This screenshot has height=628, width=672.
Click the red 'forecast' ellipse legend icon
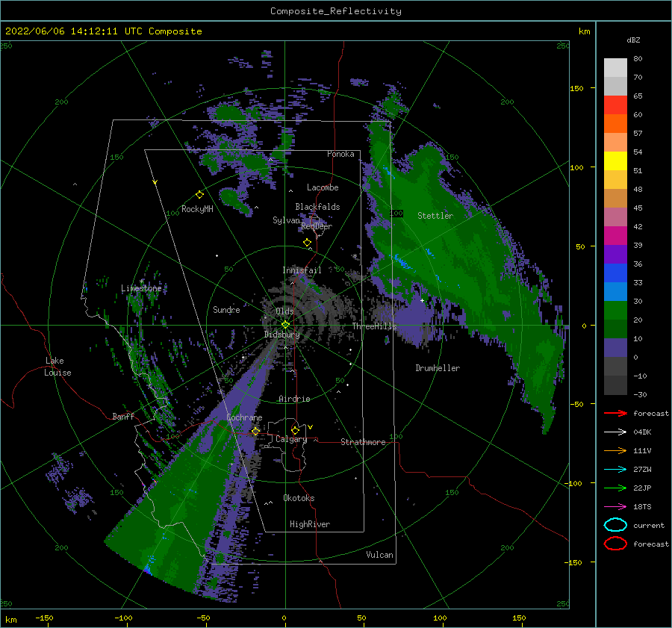(615, 544)
